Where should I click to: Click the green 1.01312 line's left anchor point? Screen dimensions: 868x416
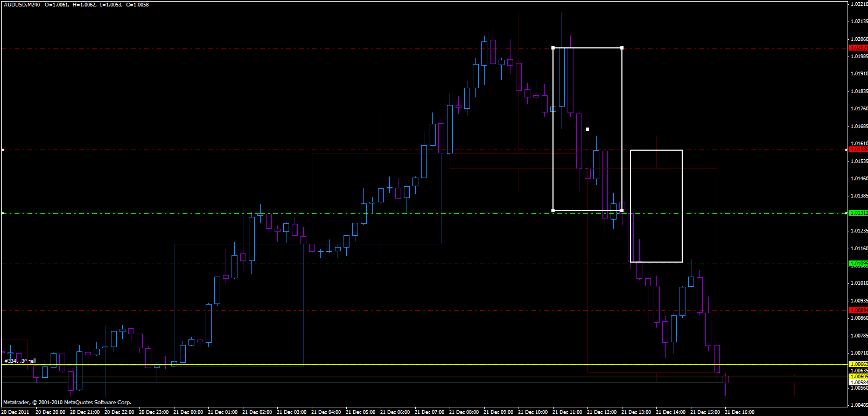point(3,214)
